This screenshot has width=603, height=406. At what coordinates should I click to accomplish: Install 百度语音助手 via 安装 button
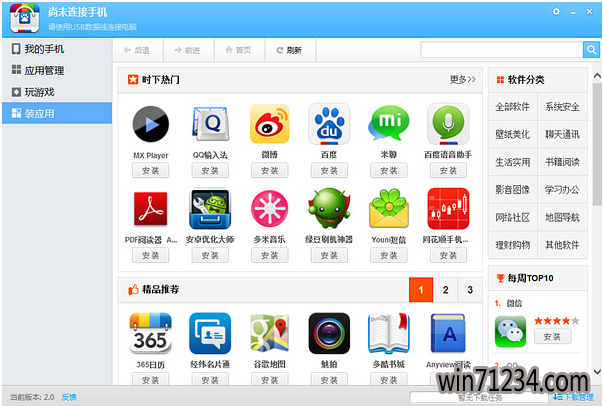448,171
